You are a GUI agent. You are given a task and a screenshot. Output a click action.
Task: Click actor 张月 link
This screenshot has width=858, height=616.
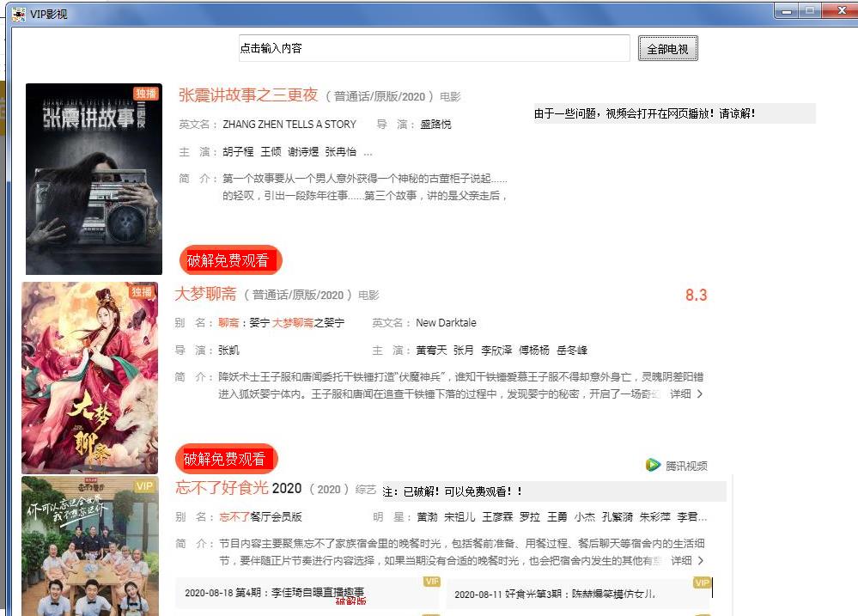(x=464, y=350)
